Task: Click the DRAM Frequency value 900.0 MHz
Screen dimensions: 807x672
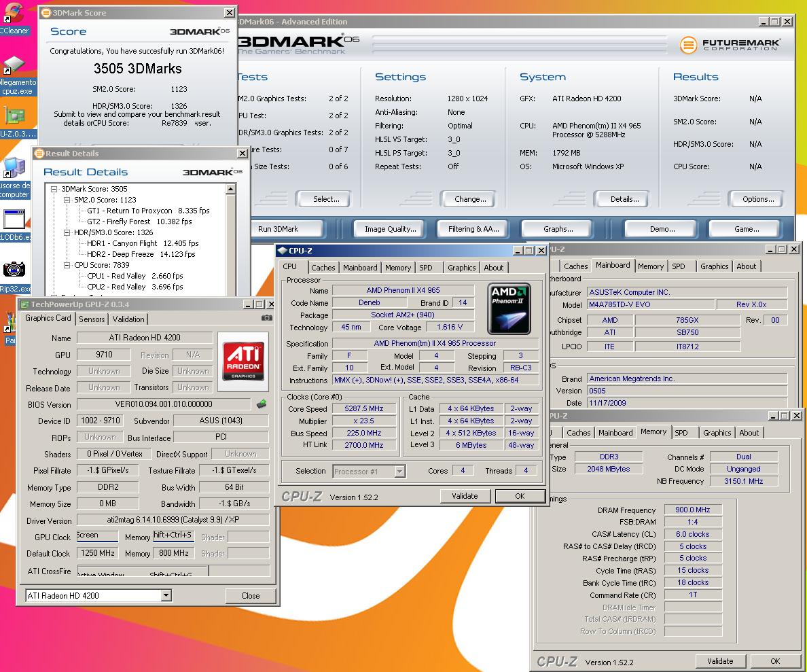Action: tap(693, 510)
